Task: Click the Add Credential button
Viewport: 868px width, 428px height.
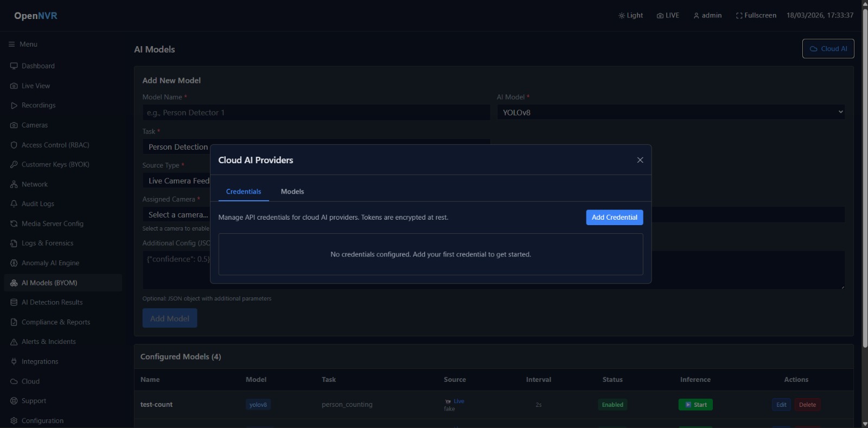Action: pyautogui.click(x=615, y=218)
